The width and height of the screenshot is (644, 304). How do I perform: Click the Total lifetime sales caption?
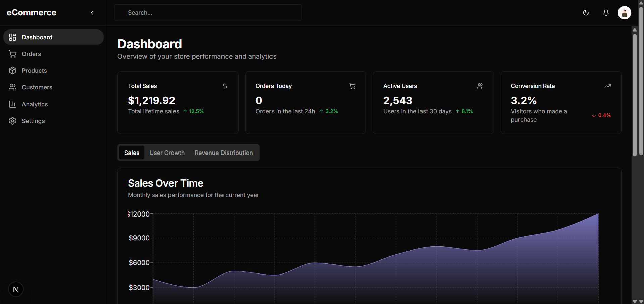(153, 111)
